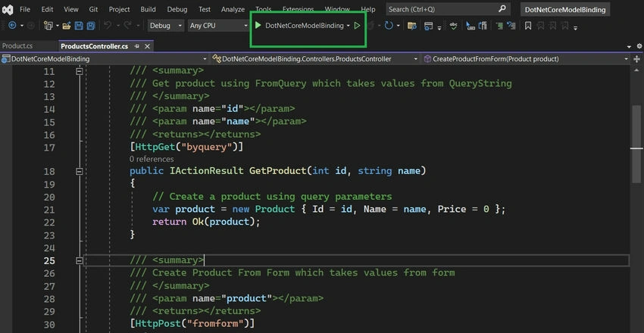This screenshot has width=644, height=333.
Task: Click the Redo arrow icon
Action: pos(129,26)
